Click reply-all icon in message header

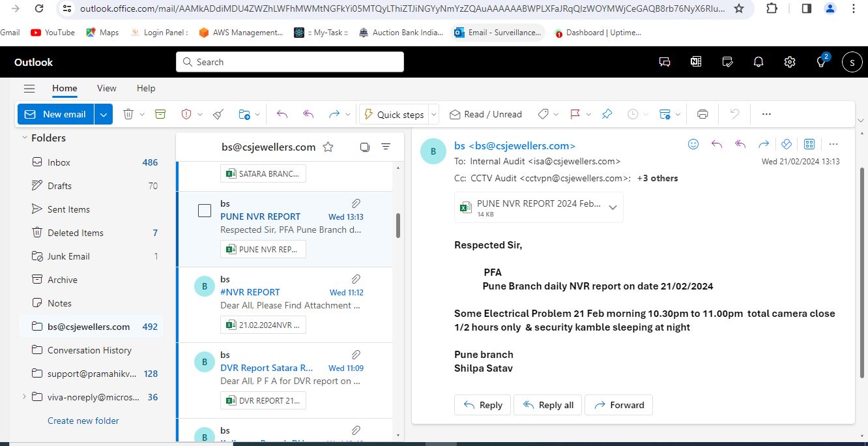point(740,144)
